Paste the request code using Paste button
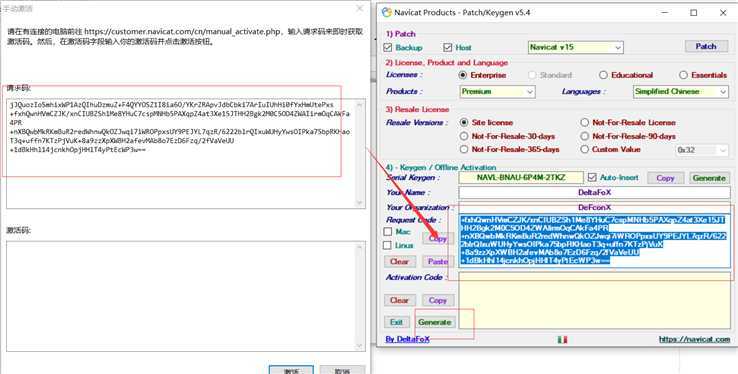Image resolution: width=738 pixels, height=374 pixels. pyautogui.click(x=437, y=261)
